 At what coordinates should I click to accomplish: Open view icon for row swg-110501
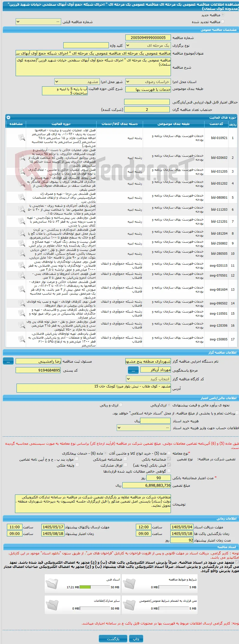tap(22, 313)
